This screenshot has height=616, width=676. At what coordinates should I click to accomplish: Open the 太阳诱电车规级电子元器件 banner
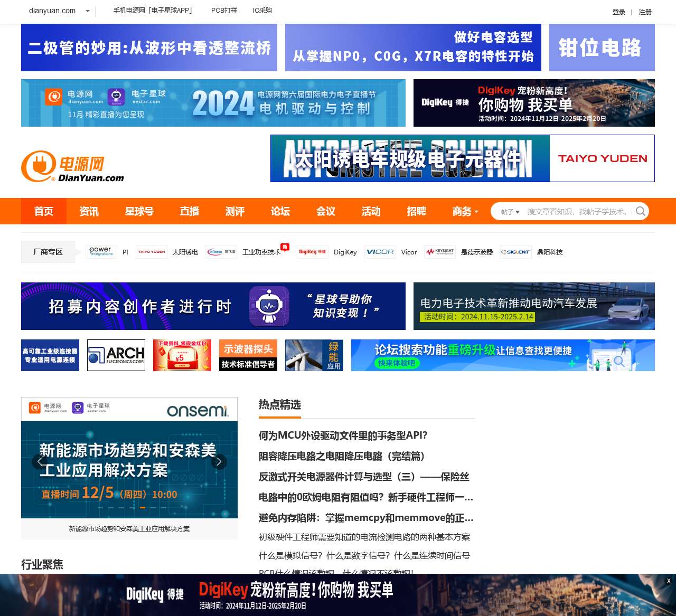[463, 158]
